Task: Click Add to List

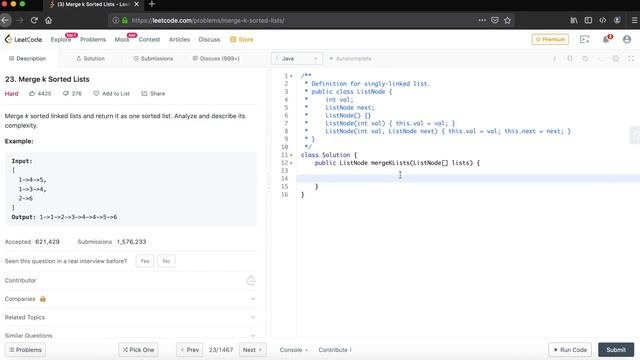Action: 111,93
